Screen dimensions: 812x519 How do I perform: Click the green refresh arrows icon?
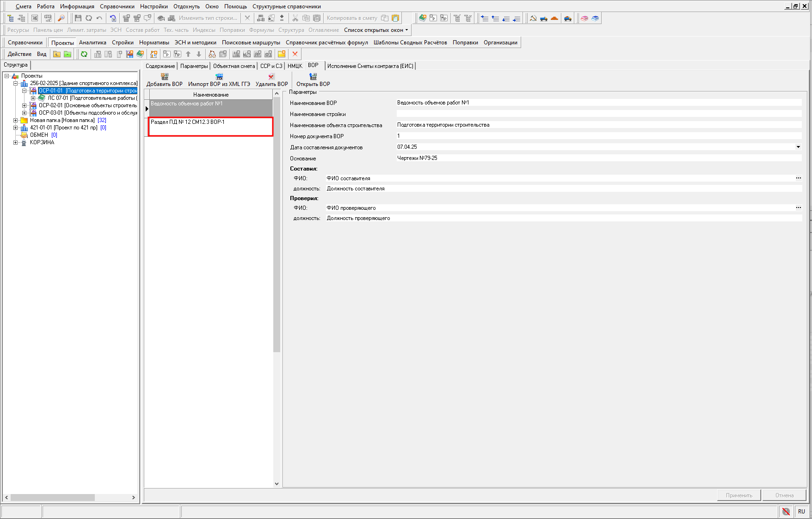84,54
